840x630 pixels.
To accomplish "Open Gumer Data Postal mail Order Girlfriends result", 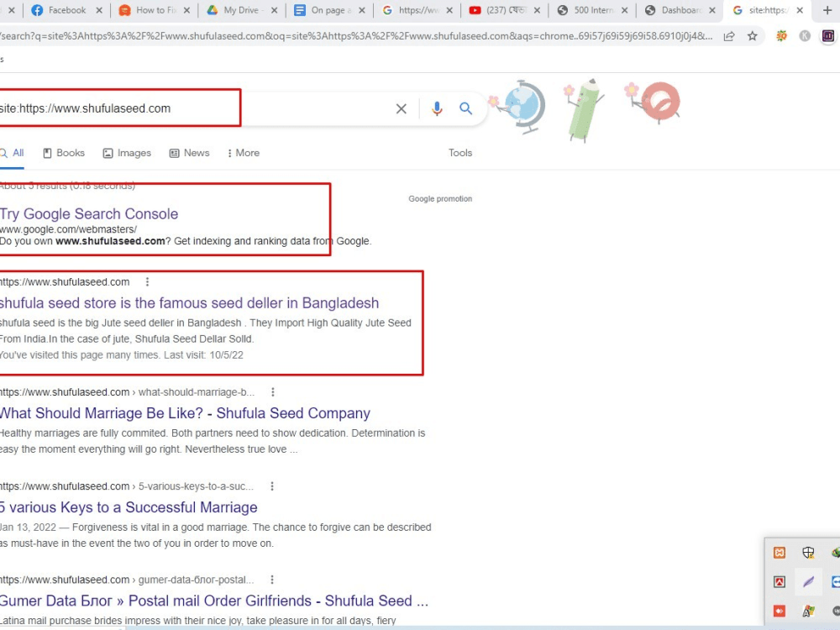I will (214, 601).
